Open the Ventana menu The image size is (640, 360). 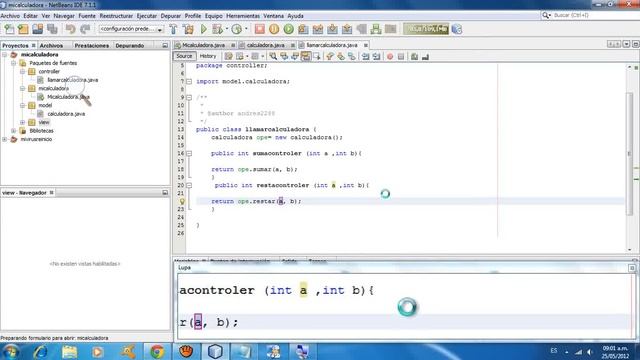pyautogui.click(x=273, y=16)
